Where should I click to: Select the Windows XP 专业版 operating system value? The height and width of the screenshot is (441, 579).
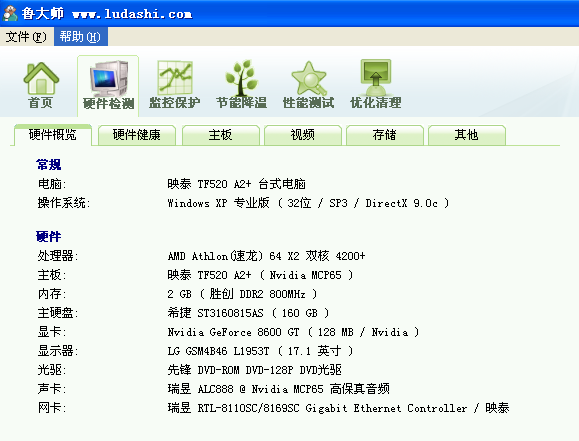(x=308, y=203)
